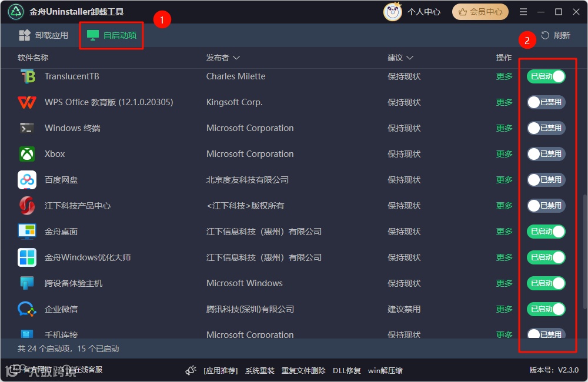588x382 pixels.
Task: Switch to the 卸载应用 tab
Action: tap(44, 35)
